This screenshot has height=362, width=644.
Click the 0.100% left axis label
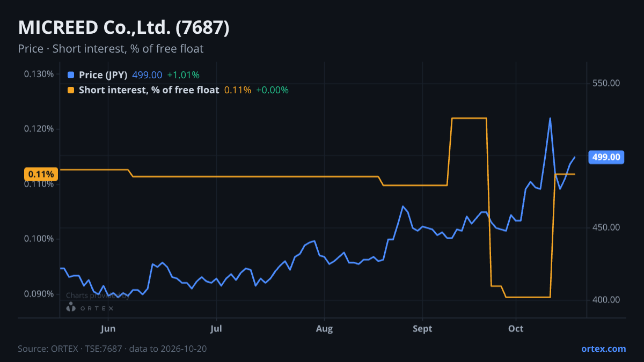39,239
